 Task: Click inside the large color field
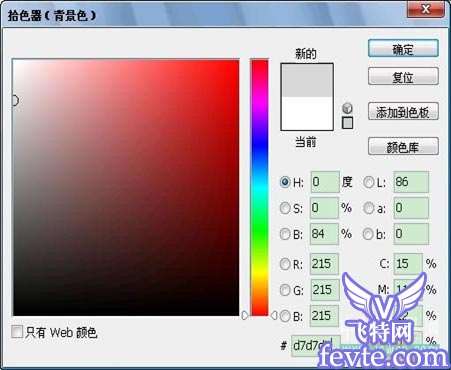tap(126, 187)
